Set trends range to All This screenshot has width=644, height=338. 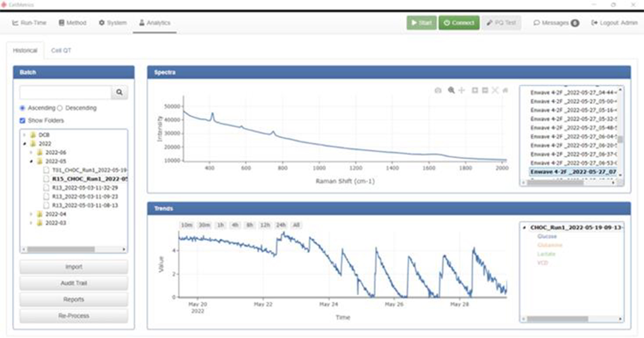click(x=296, y=225)
